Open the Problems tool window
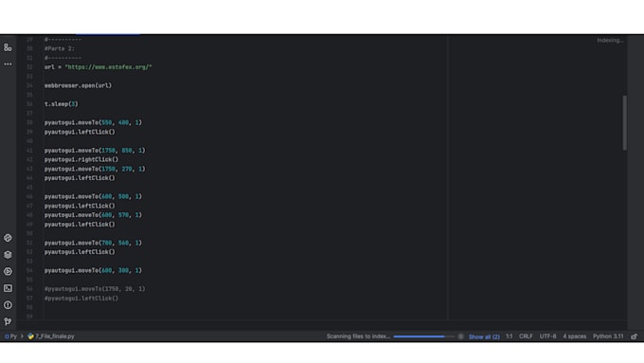Viewport: 644px width, 363px height. tap(8, 305)
